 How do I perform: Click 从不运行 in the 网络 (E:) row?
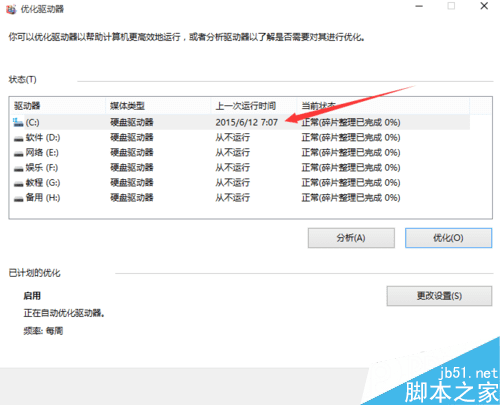click(x=233, y=152)
